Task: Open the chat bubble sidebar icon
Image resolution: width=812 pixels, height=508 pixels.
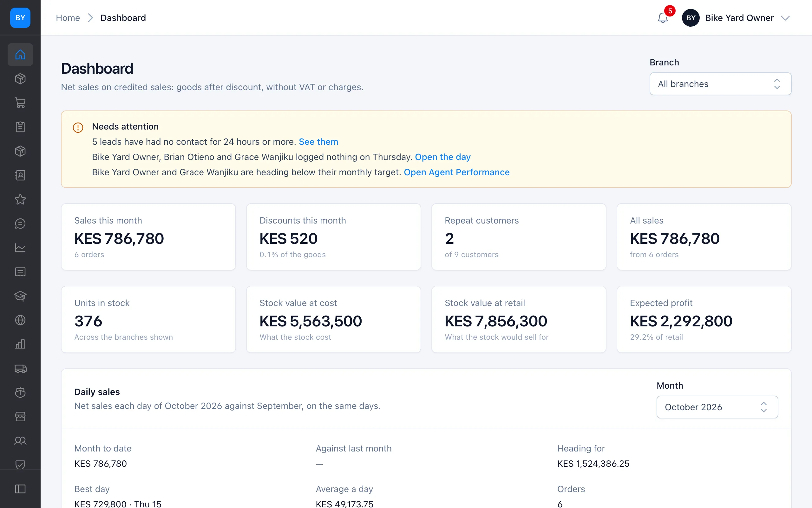Action: [20, 224]
